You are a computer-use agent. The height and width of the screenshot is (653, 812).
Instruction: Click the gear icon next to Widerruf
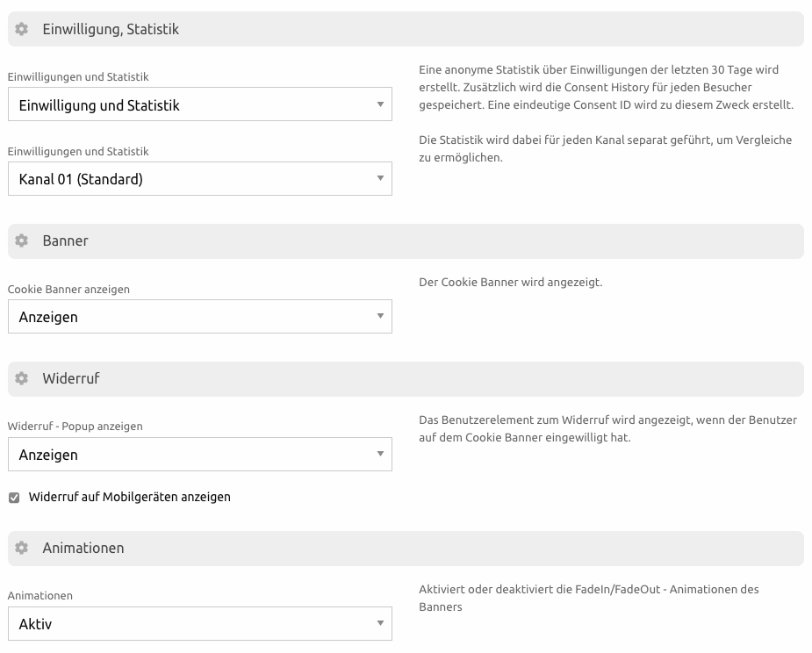21,378
